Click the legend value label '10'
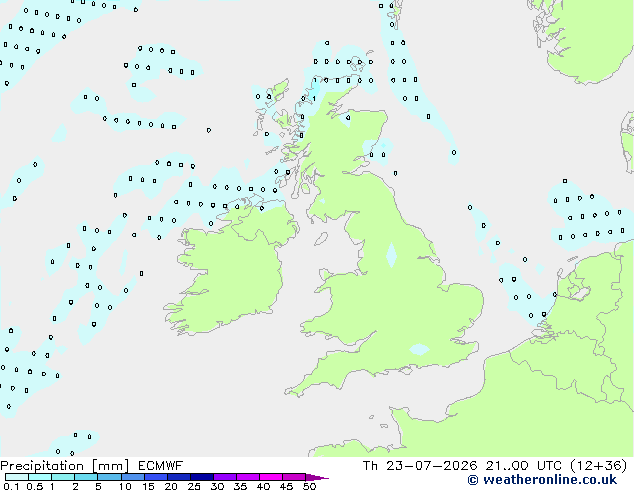This screenshot has width=634, height=490. coord(125,486)
